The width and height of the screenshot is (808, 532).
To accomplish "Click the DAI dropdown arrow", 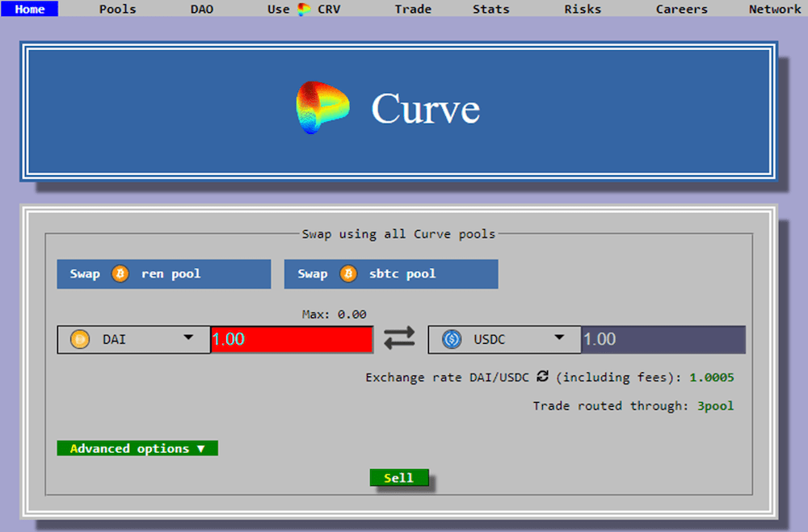I will (188, 337).
